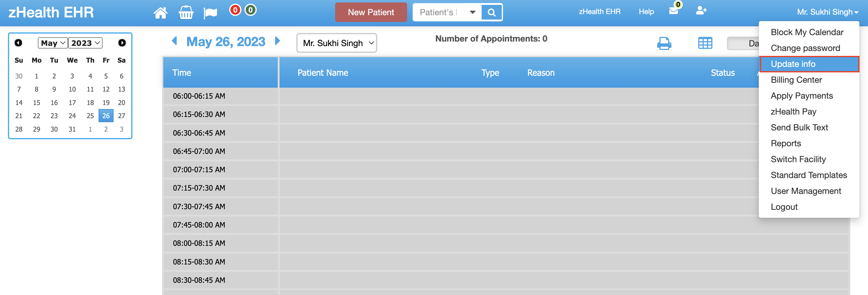Open the month dropdown showing May
The height and width of the screenshot is (295, 868).
(x=52, y=43)
